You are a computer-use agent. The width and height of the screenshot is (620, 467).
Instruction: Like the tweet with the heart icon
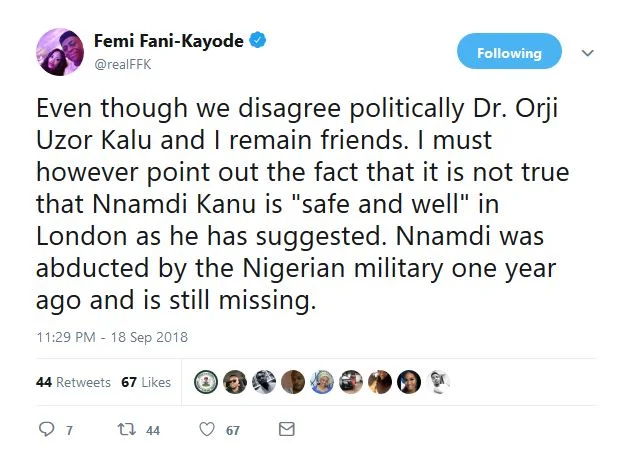pos(207,430)
